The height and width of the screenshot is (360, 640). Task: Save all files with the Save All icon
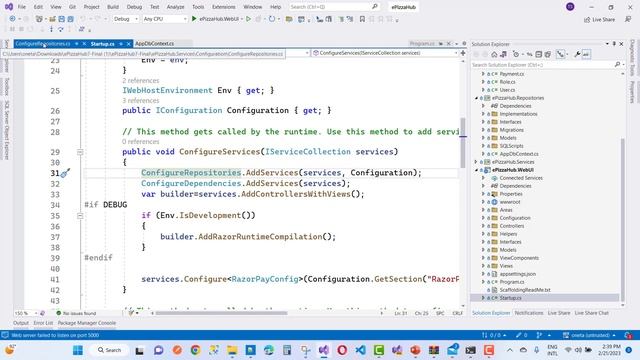[70, 19]
